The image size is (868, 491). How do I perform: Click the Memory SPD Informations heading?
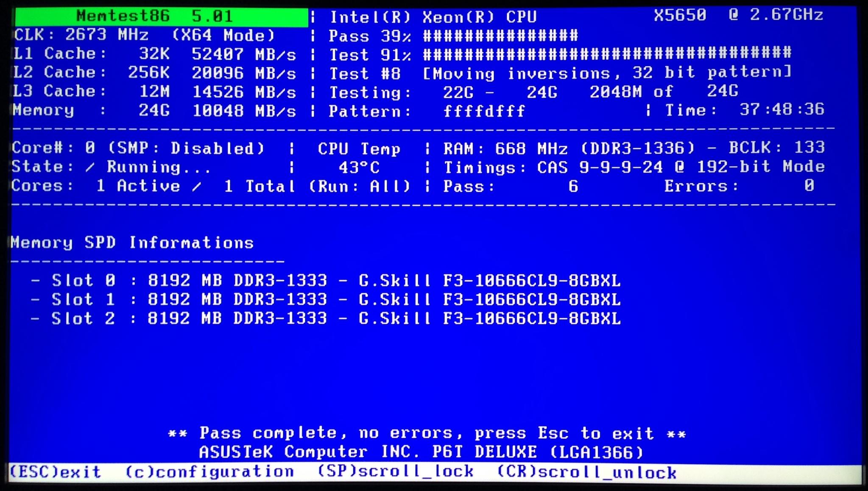[132, 243]
